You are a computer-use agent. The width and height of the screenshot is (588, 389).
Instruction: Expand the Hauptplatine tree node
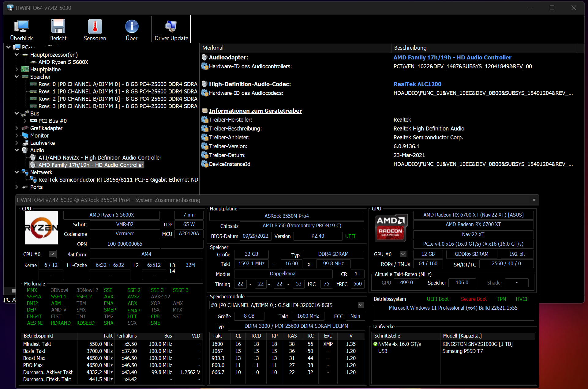[17, 70]
